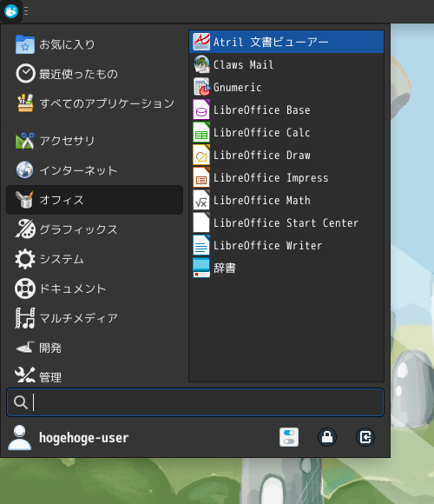Open the グラフィックス category
This screenshot has height=504, width=434.
click(x=95, y=229)
